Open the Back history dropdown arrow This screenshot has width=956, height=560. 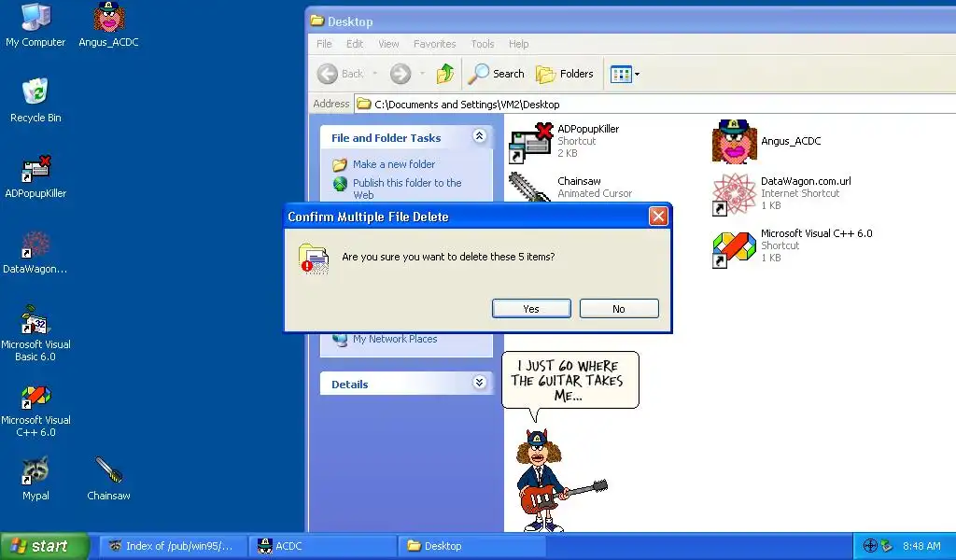pos(375,74)
